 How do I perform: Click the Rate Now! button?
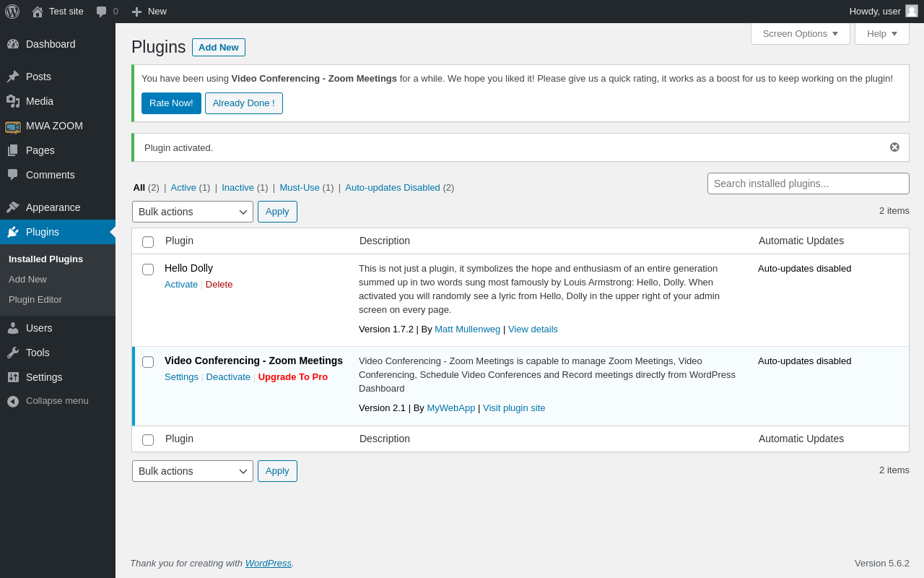pyautogui.click(x=171, y=103)
